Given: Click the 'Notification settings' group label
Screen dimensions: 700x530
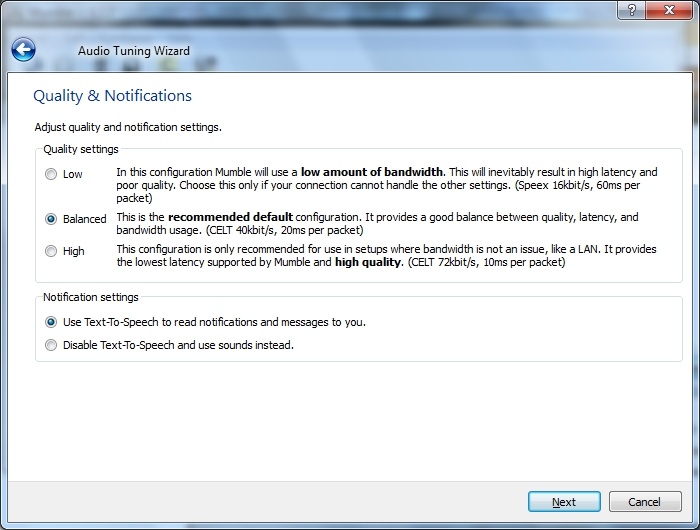Looking at the screenshot, I should coord(91,297).
